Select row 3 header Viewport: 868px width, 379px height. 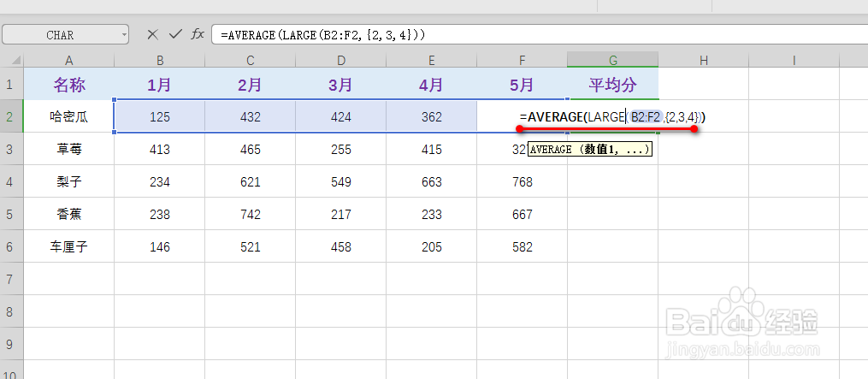[x=12, y=149]
